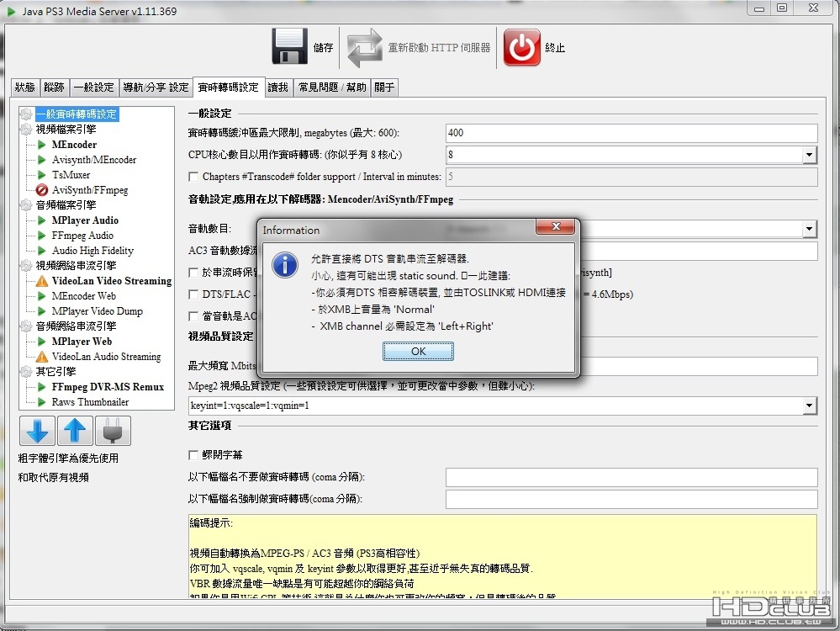Toggle the DTS/FLAC checkbox
This screenshot has height=631, width=840.
tap(193, 294)
